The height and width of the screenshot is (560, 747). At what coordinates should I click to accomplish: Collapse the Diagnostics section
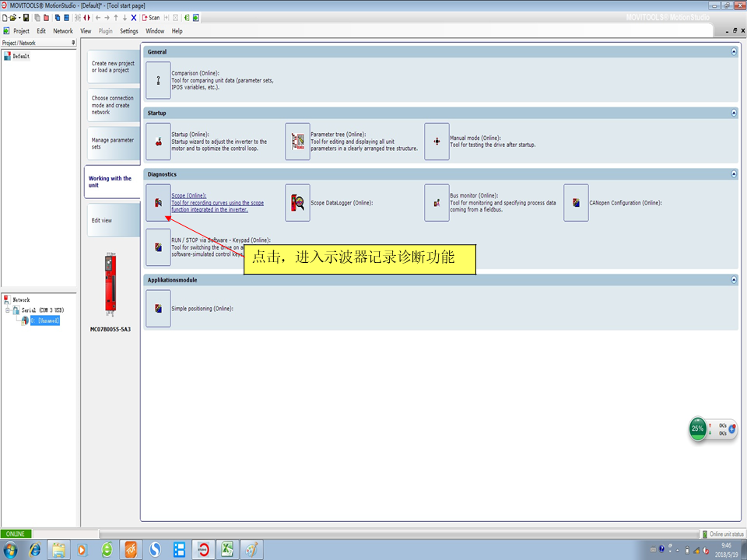tap(733, 174)
